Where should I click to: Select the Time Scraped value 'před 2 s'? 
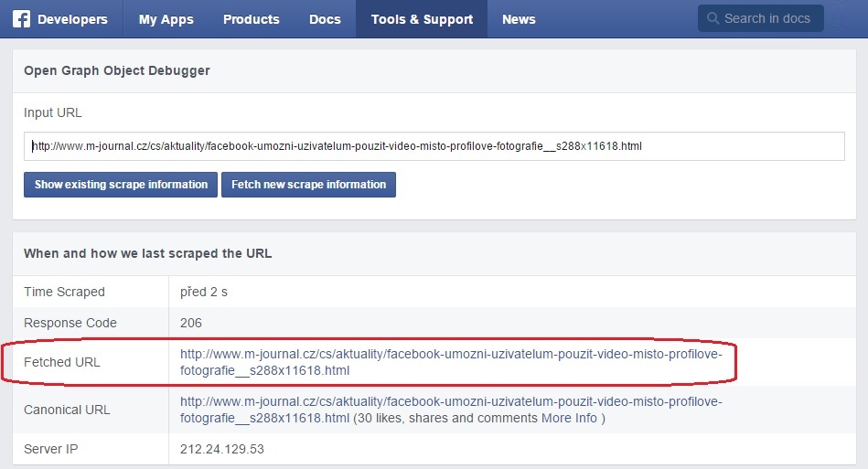point(204,292)
